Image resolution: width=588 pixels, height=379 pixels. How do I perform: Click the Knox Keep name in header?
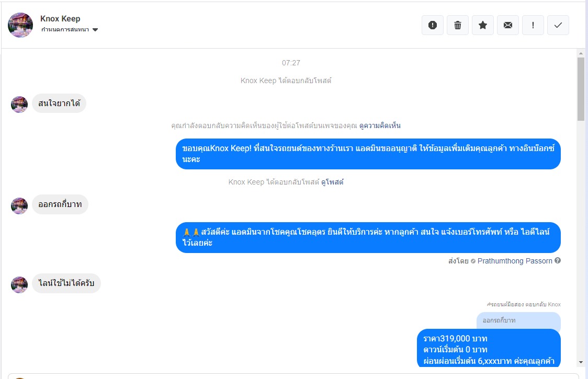coord(60,19)
